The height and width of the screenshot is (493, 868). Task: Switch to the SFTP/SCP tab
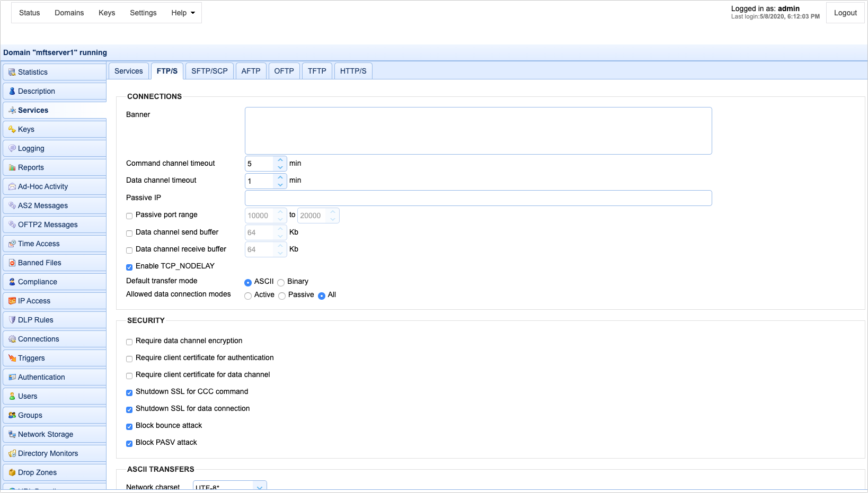[x=209, y=70]
